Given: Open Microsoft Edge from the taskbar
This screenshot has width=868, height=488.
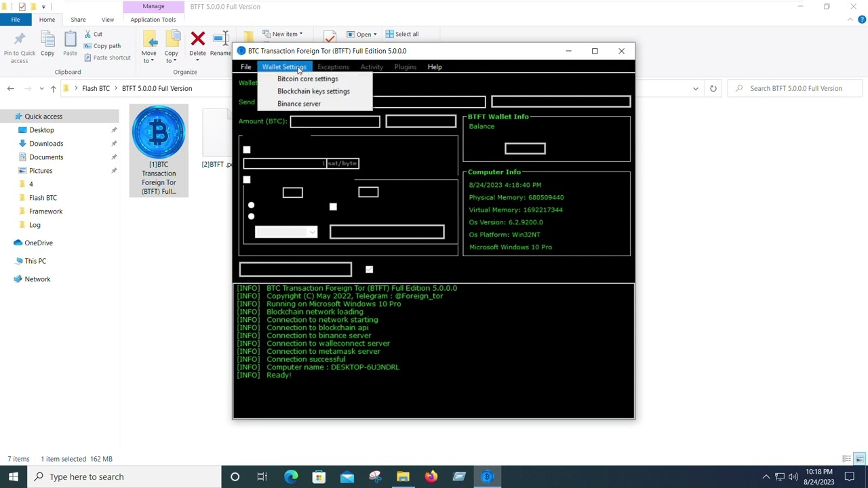Looking at the screenshot, I should 291,476.
